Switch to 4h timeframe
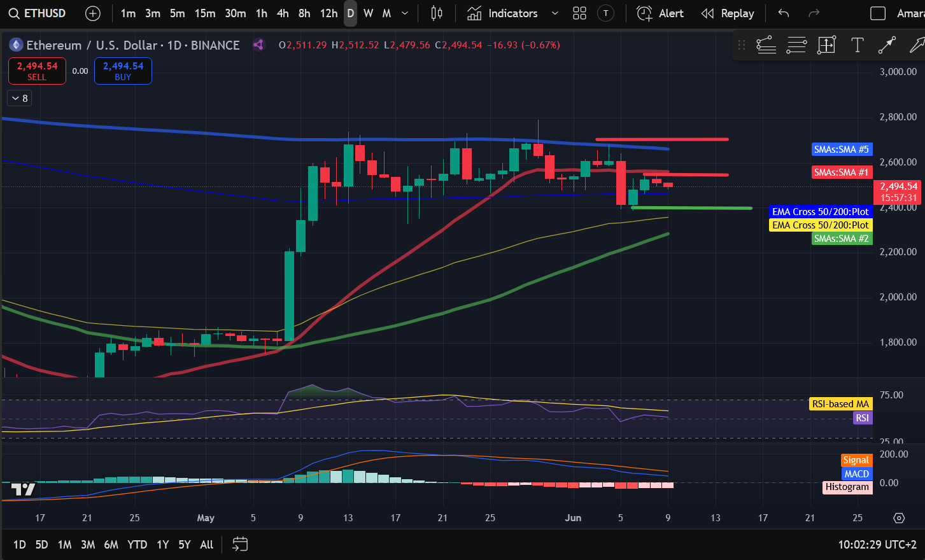This screenshot has width=925, height=560. tap(283, 13)
